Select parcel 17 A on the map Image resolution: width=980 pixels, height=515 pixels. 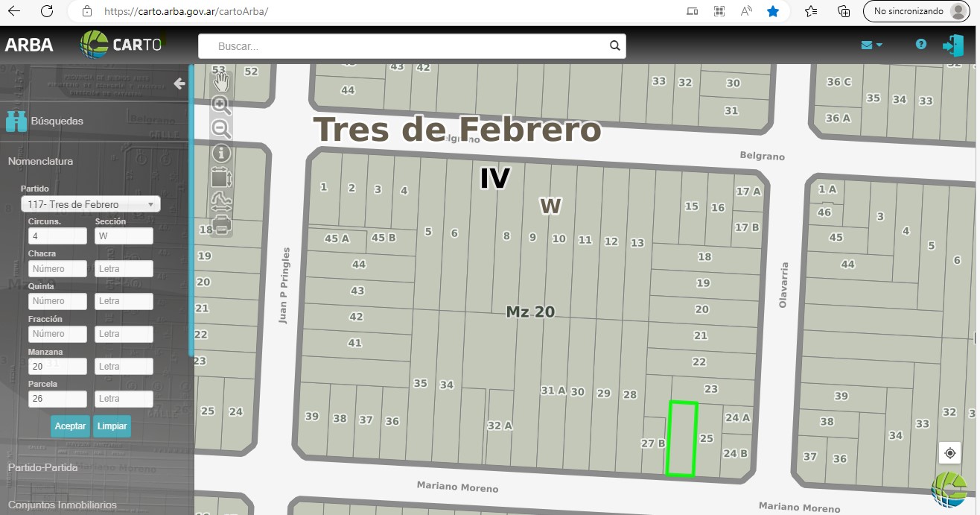748,192
